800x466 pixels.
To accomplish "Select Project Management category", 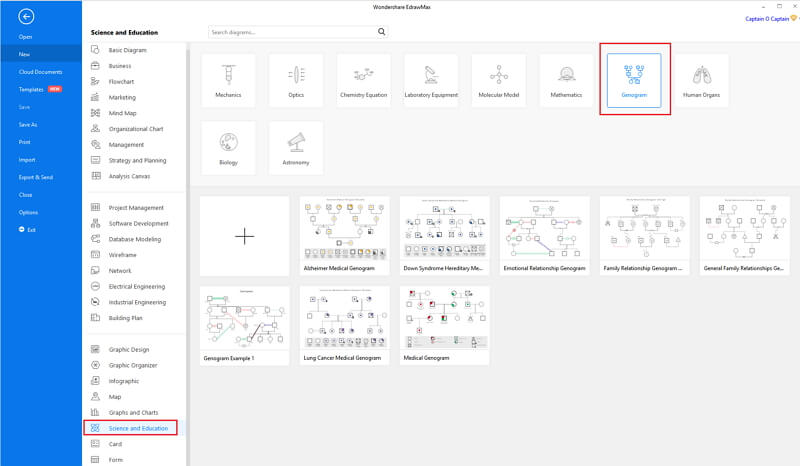I will click(134, 208).
